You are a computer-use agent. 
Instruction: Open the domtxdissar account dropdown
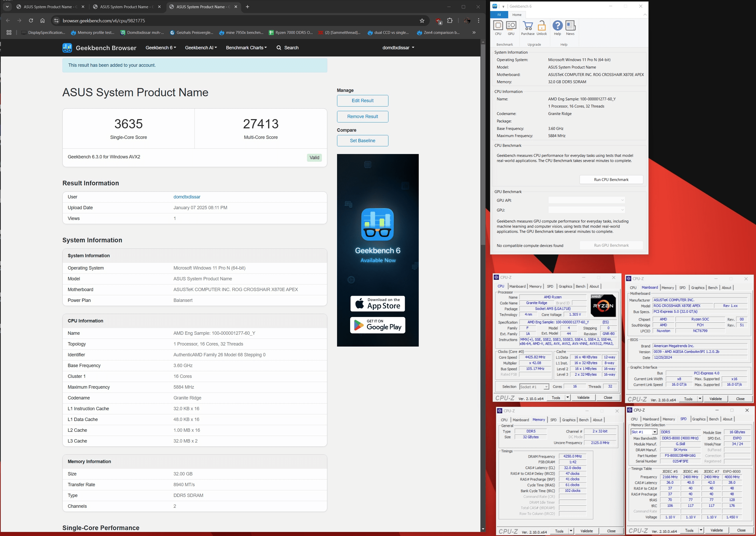[x=398, y=47]
